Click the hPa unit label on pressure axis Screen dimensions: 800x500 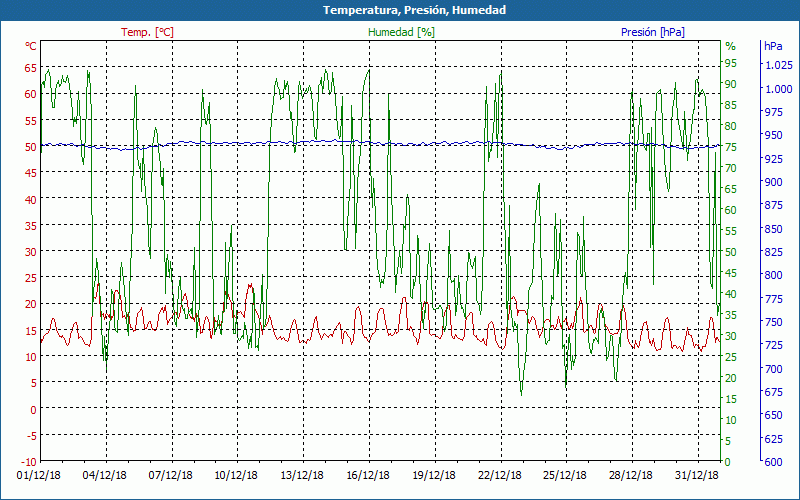[x=773, y=46]
